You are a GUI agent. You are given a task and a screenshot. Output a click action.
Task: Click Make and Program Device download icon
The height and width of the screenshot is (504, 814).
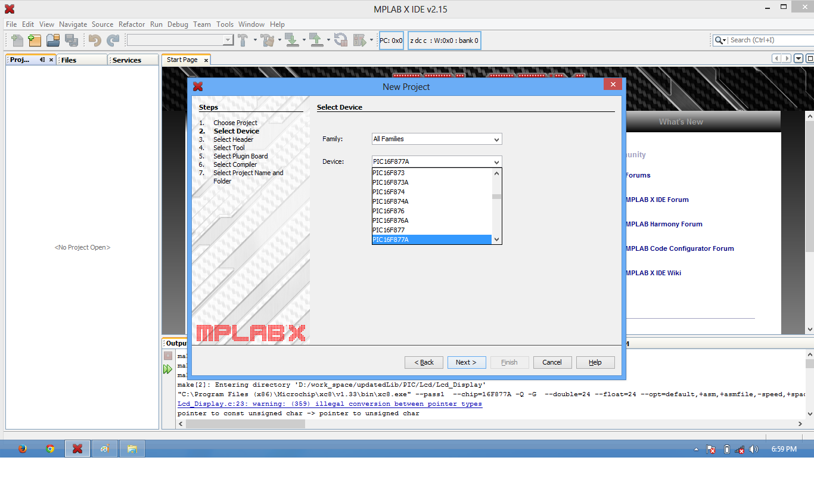(292, 41)
